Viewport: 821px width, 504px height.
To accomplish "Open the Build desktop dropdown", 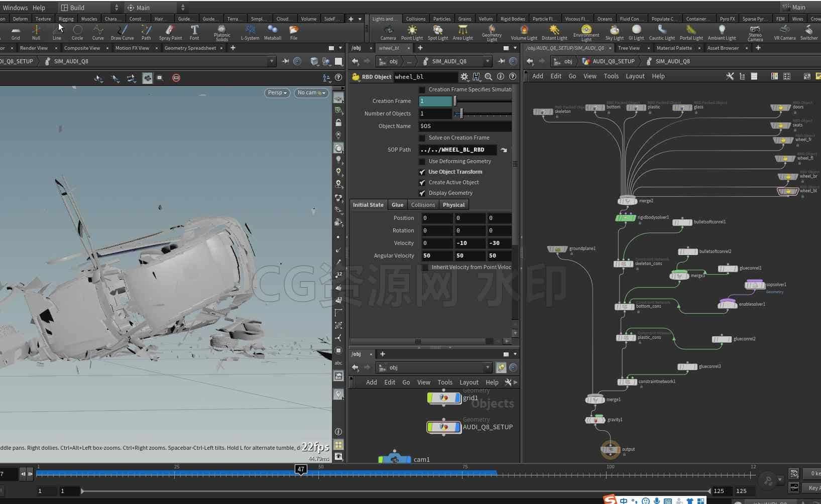I will [90, 8].
